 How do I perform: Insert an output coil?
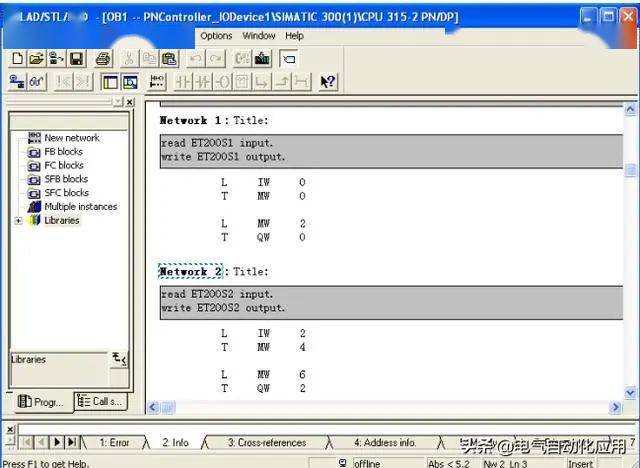pos(223,82)
